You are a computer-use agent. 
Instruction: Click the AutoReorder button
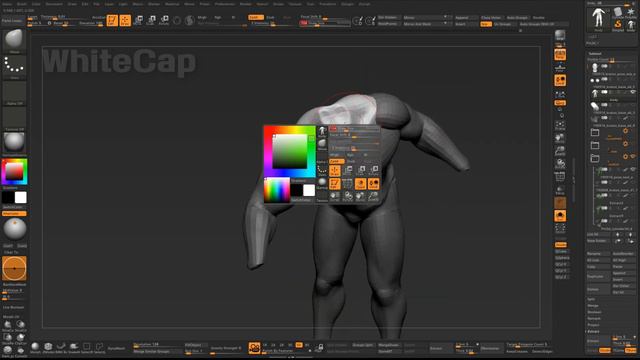624,253
